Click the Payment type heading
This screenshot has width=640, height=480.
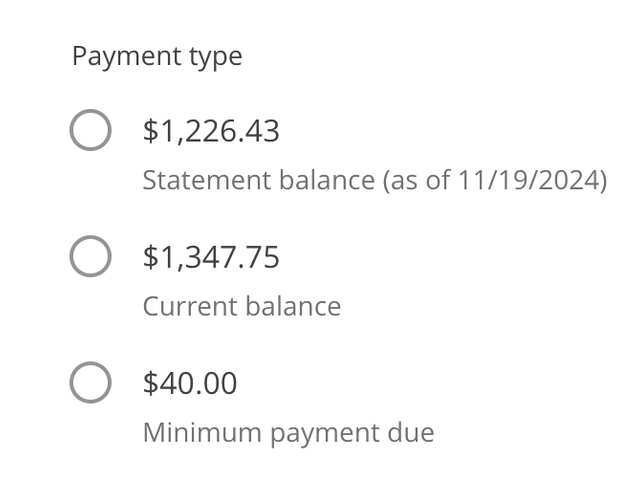coord(157,56)
